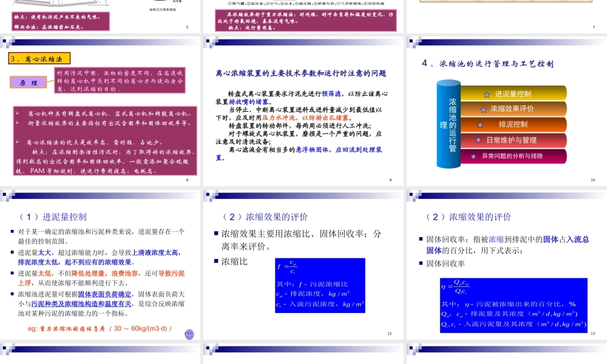
Task: Click the （2）浓缩效果的评价 heading on slide 13
Action: 468,217
